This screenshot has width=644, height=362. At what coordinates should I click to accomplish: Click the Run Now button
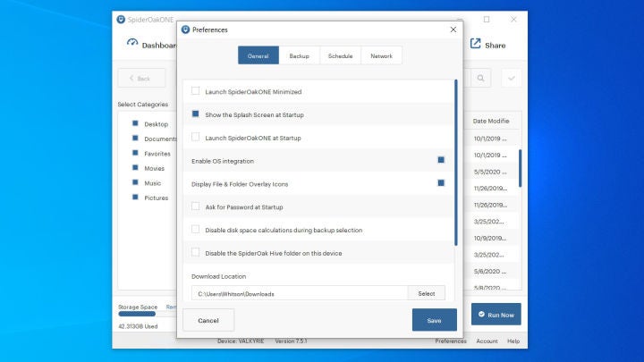point(496,315)
